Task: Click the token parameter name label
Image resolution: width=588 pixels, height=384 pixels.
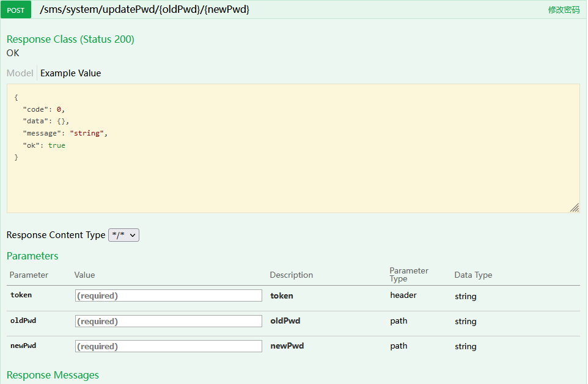Action: click(21, 295)
